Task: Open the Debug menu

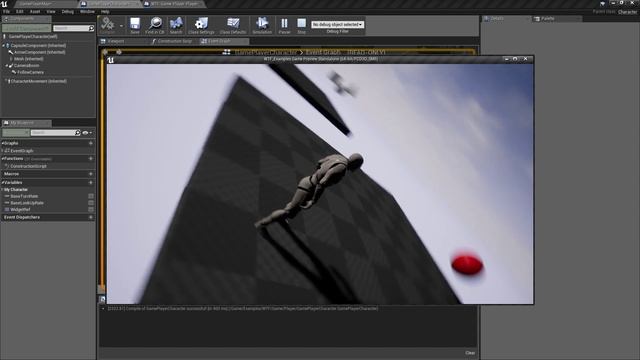Action: [68, 11]
